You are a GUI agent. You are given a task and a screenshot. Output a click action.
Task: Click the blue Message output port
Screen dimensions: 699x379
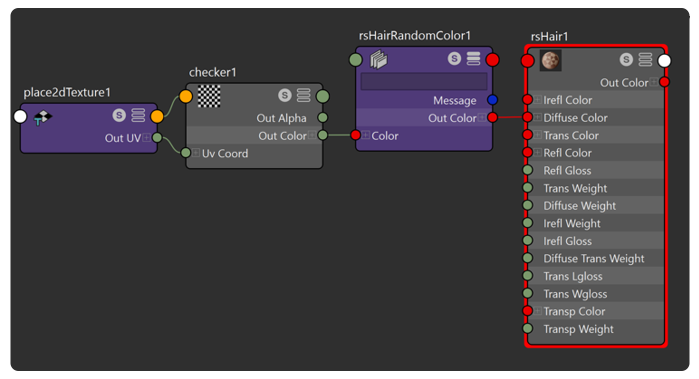[492, 99]
